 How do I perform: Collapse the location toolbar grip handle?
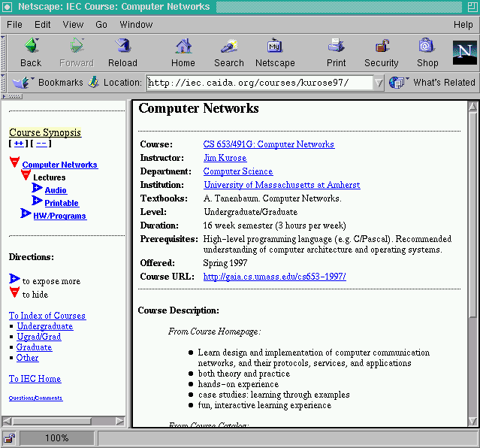point(3,83)
